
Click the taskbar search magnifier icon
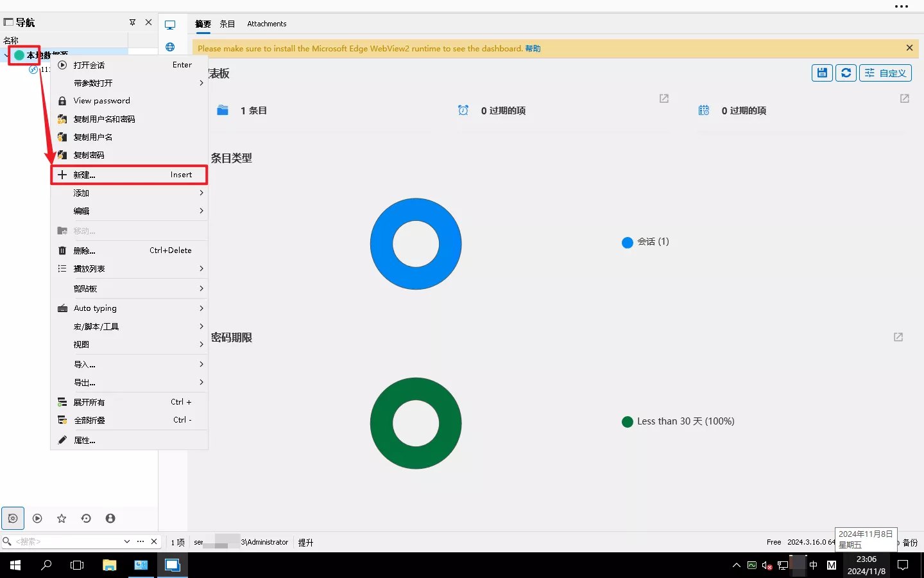pyautogui.click(x=46, y=565)
